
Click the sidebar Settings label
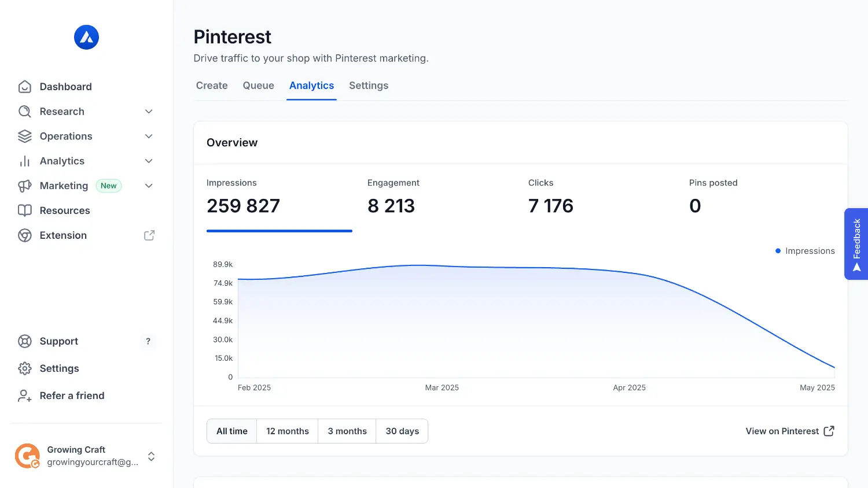click(x=59, y=368)
